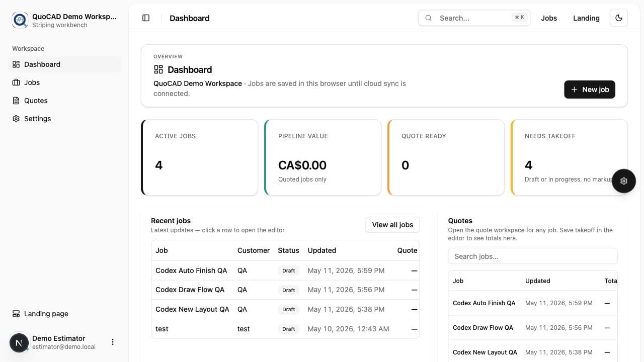Click the Updated column header in Recent jobs

[322, 250]
